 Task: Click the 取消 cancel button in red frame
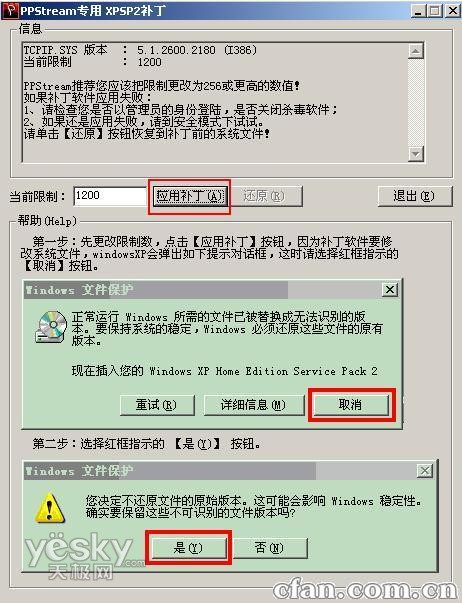(x=351, y=405)
